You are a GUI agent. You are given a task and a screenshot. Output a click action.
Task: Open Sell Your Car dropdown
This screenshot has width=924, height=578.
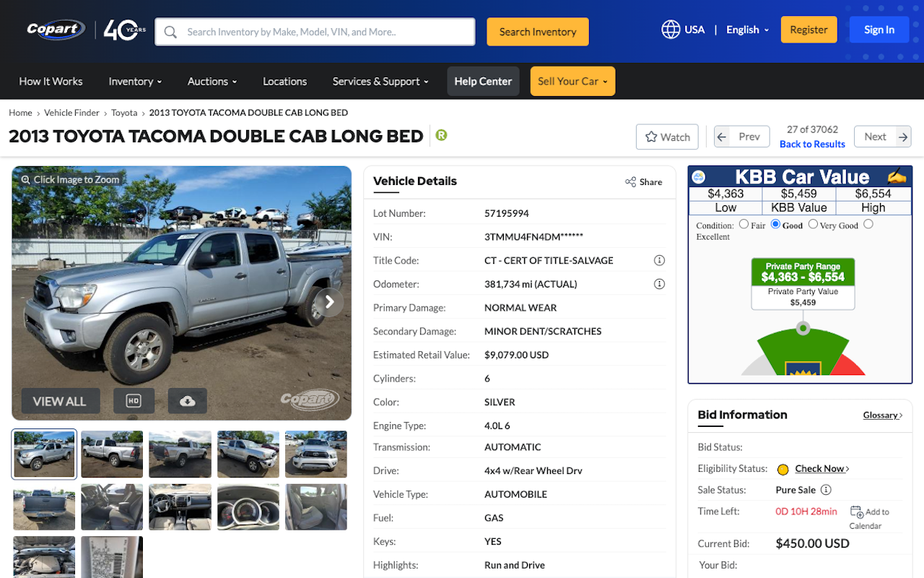pyautogui.click(x=572, y=81)
